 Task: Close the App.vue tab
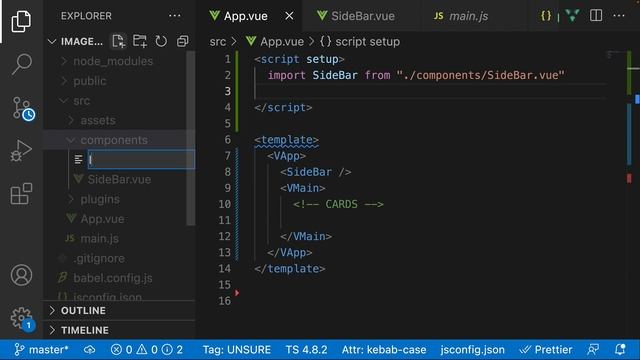click(289, 16)
